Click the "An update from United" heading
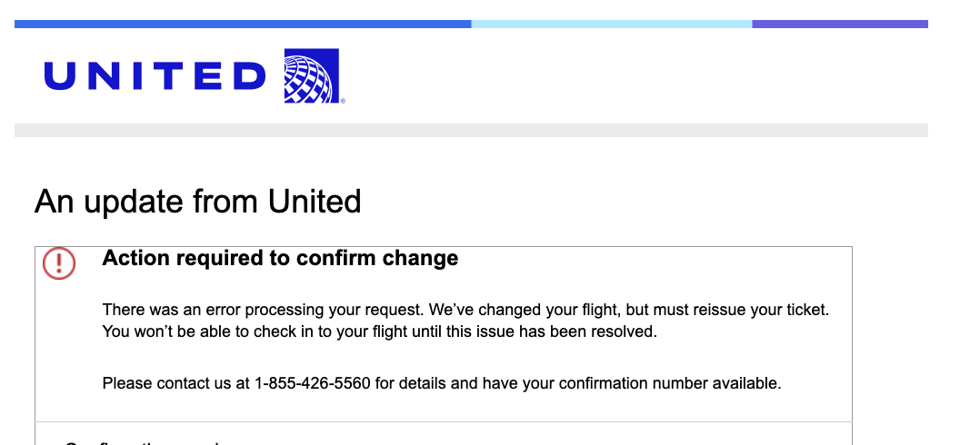This screenshot has width=980, height=445. coord(197,201)
